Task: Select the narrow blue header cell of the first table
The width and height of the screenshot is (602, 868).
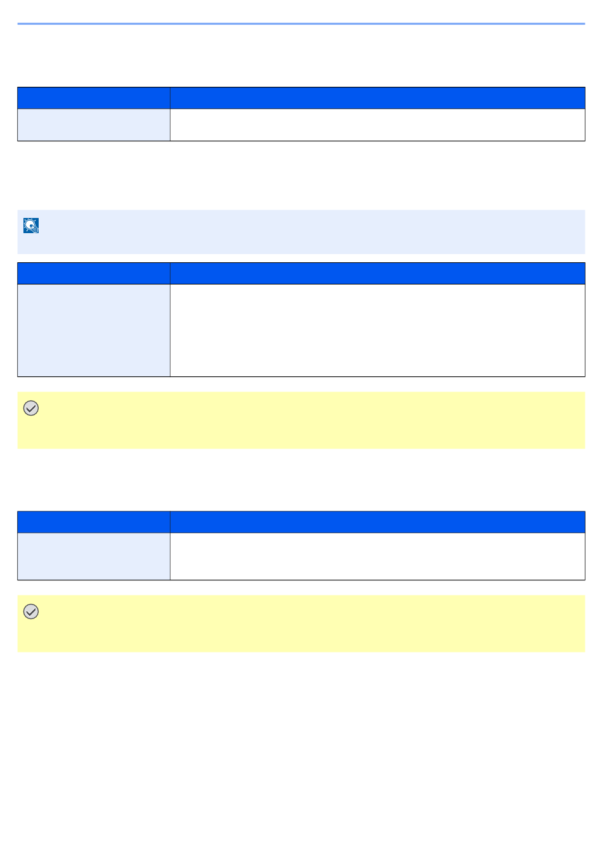Action: click(94, 98)
